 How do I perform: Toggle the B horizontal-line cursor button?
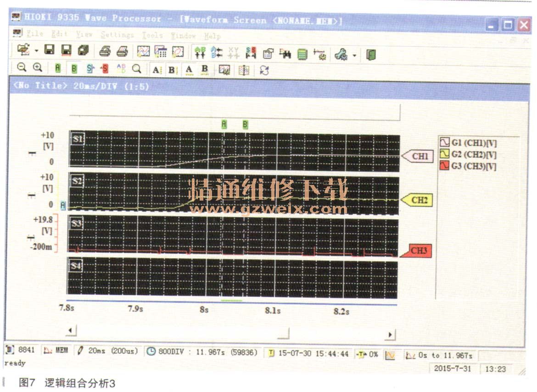coord(205,70)
